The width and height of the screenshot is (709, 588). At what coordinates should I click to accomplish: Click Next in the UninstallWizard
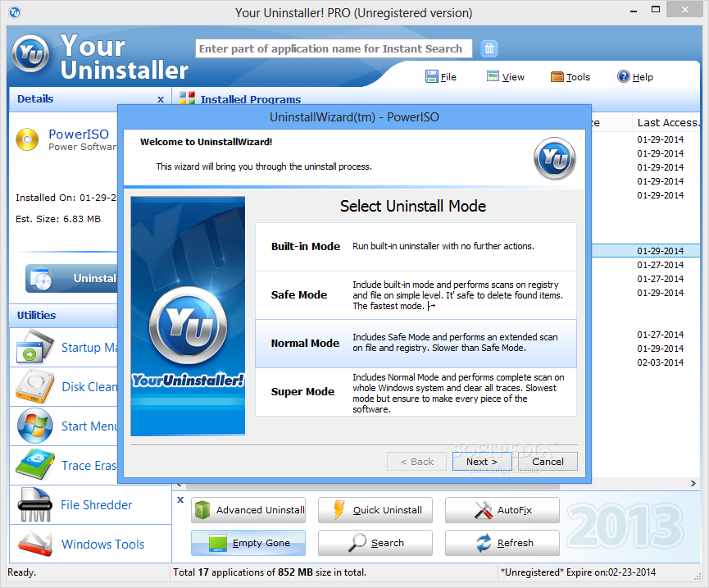tap(482, 462)
